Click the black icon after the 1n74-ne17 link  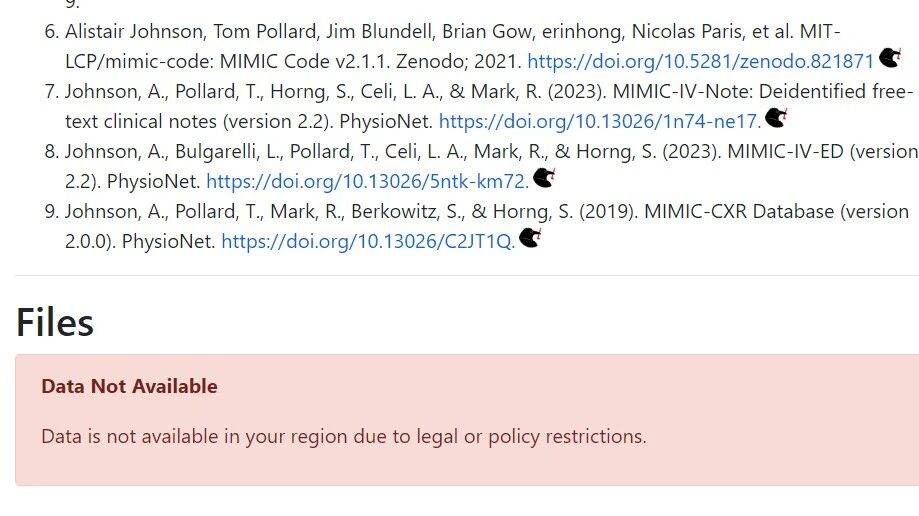(x=775, y=119)
